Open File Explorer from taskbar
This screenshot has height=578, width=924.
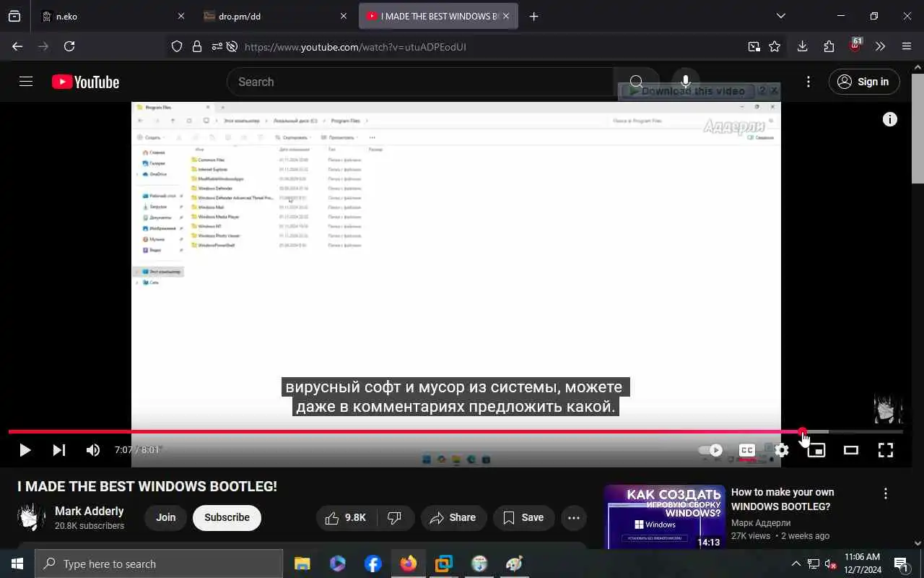point(302,564)
